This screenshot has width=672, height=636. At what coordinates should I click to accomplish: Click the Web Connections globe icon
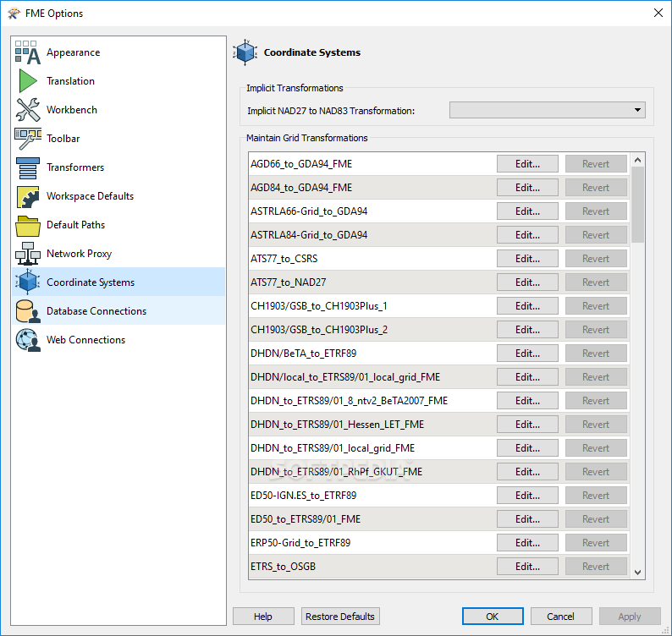[28, 340]
